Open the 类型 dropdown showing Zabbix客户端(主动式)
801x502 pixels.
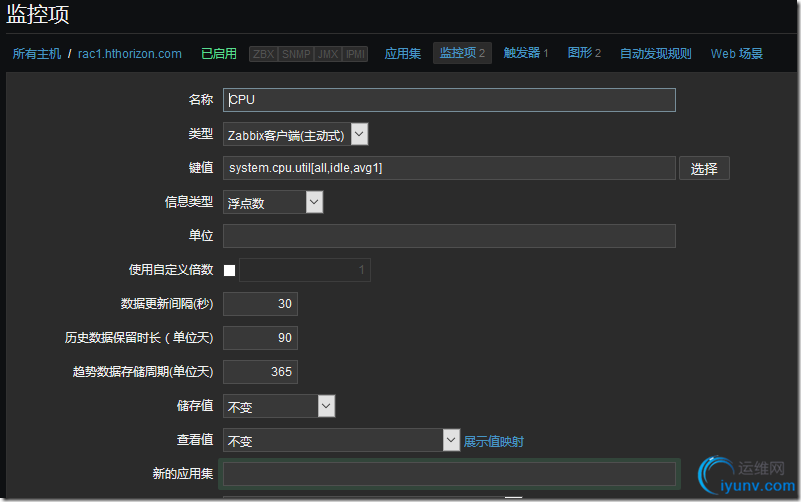[295, 134]
